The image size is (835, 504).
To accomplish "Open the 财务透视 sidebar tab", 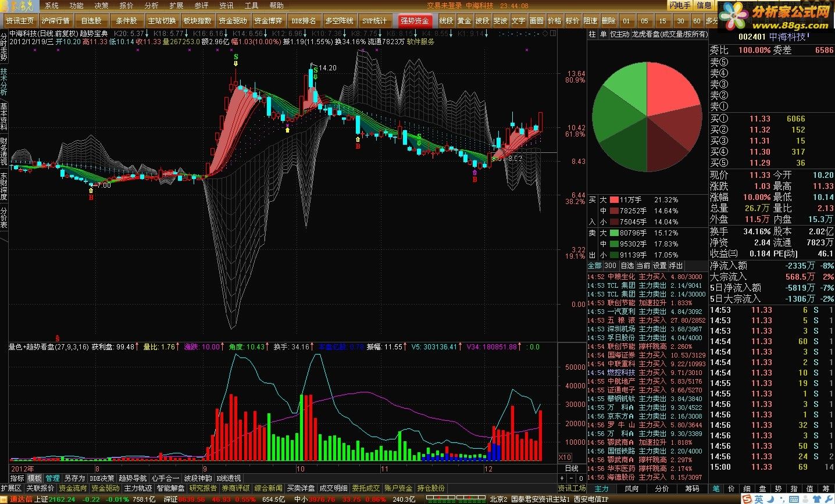I will click(4, 151).
